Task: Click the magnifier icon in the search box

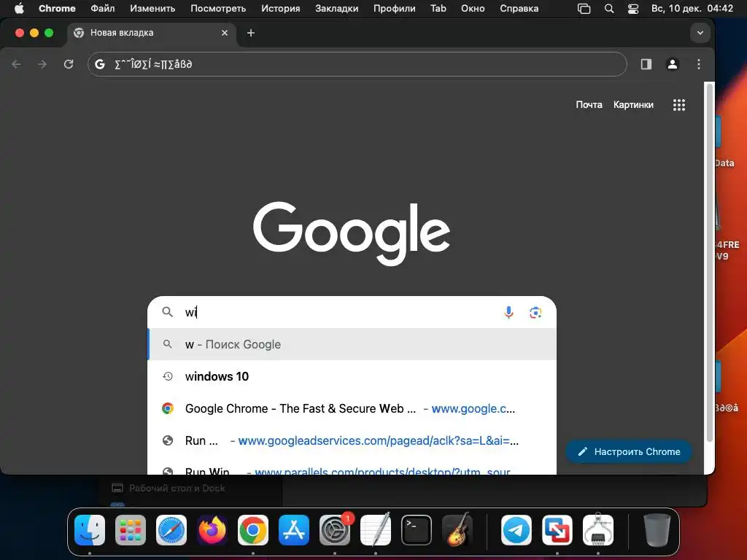Action: (x=167, y=312)
